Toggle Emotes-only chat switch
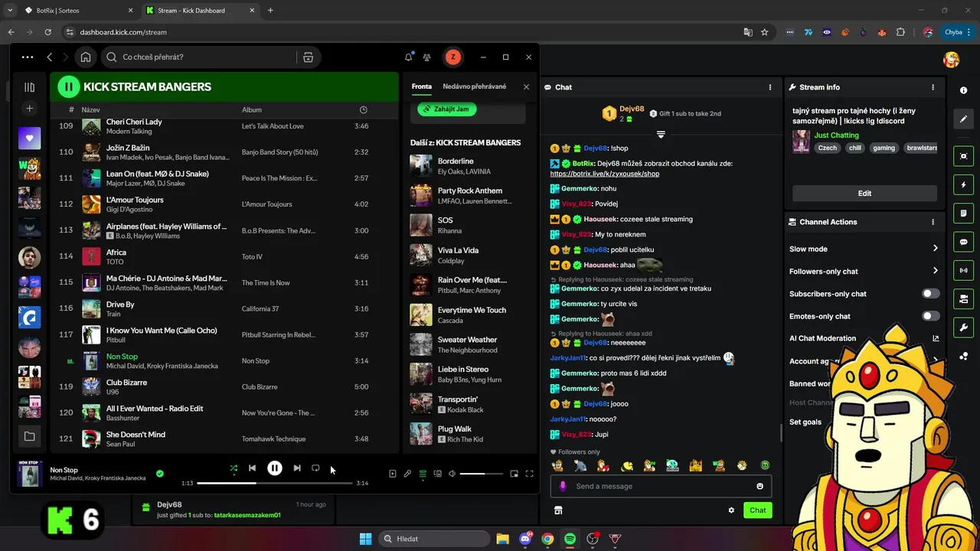 pos(930,316)
